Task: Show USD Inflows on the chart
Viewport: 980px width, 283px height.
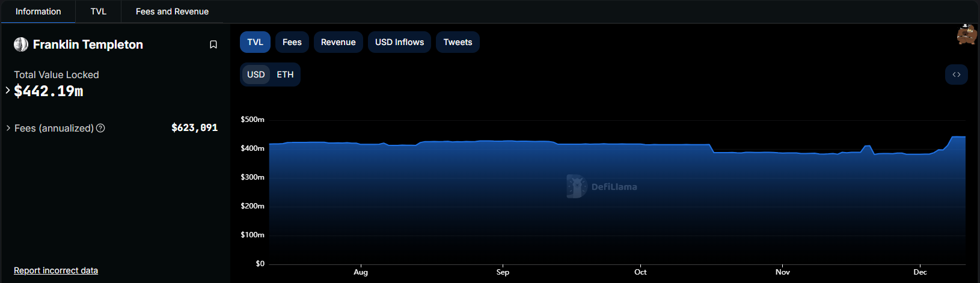Action: pos(399,42)
